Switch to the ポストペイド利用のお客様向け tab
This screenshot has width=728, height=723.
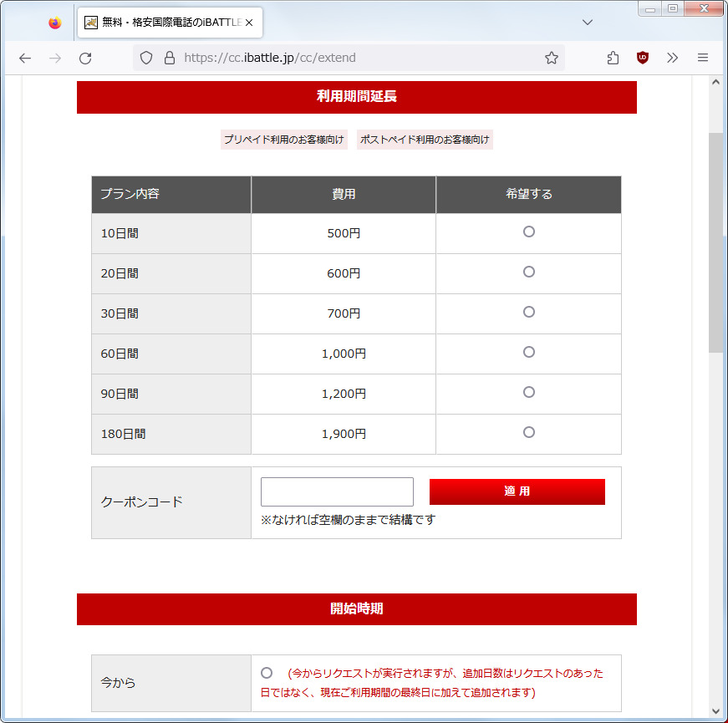(x=425, y=140)
